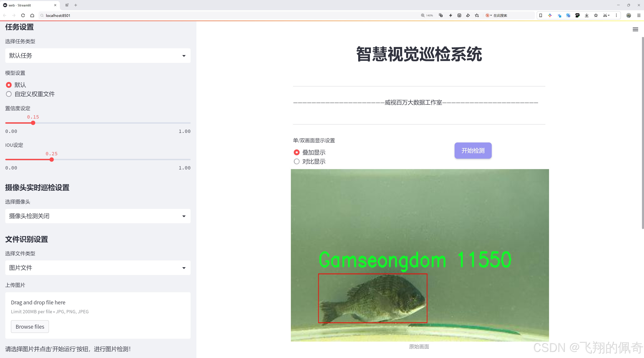The width and height of the screenshot is (644, 358).
Task: Click the confidence slider handle at 0.15
Action: (33, 123)
